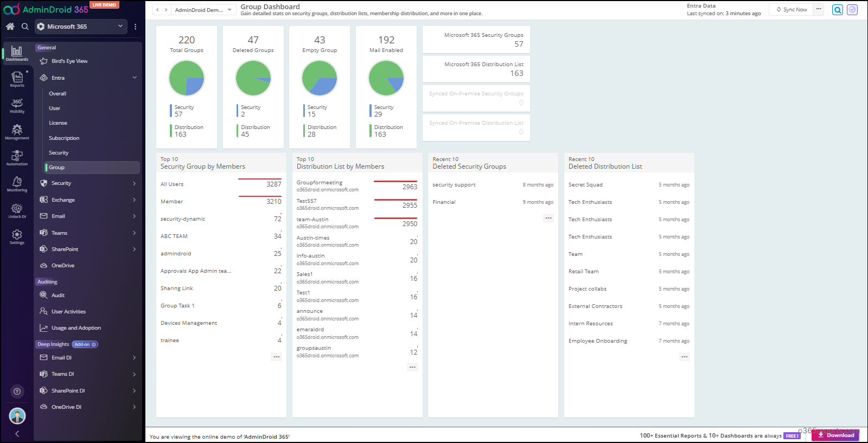Viewport: 868px width, 443px height.
Task: Open the AdminDroid Dem... tenant dropdown
Action: 203,10
